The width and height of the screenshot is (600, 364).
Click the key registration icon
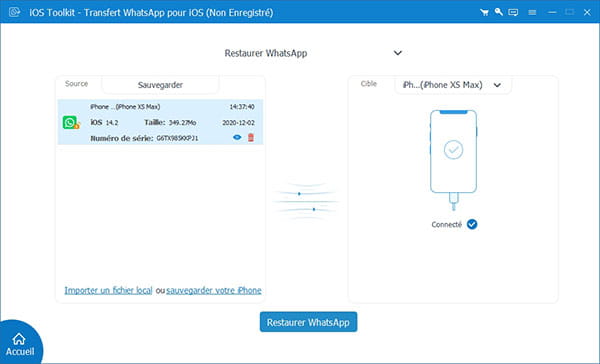(x=499, y=12)
